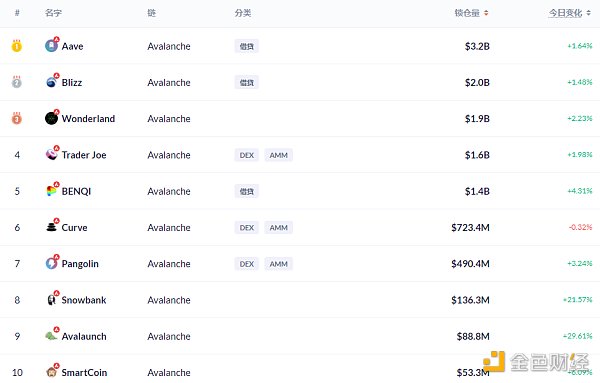
Task: Click the AMM tag in Curve row
Action: tap(279, 228)
